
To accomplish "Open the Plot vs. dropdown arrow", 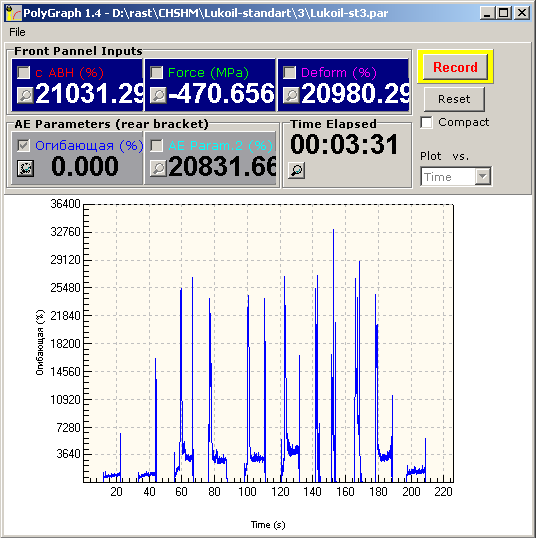I will point(483,177).
